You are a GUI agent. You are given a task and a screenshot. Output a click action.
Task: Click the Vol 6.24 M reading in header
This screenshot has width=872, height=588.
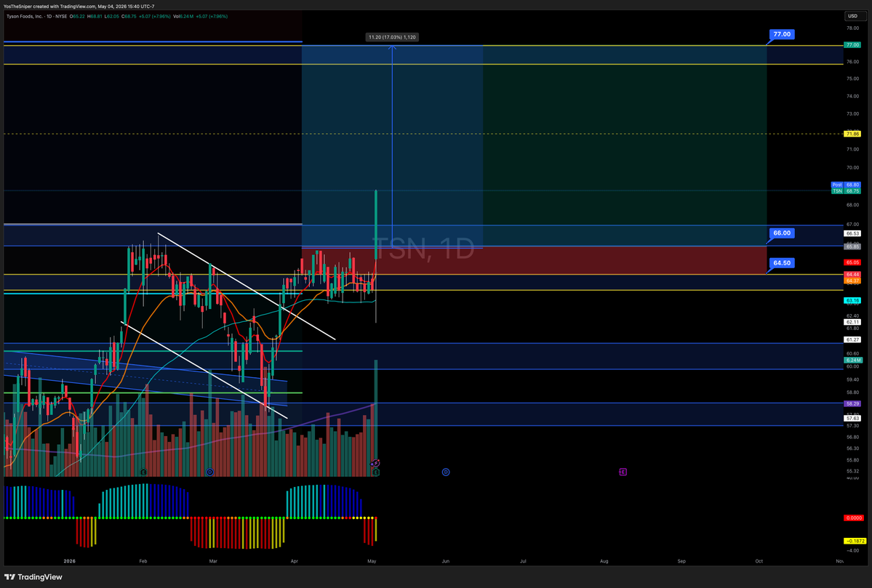183,16
